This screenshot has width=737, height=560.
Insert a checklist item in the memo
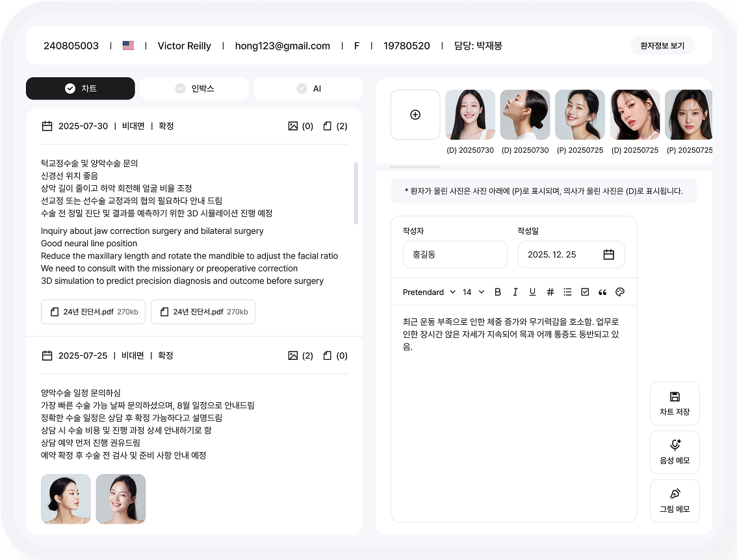tap(584, 292)
